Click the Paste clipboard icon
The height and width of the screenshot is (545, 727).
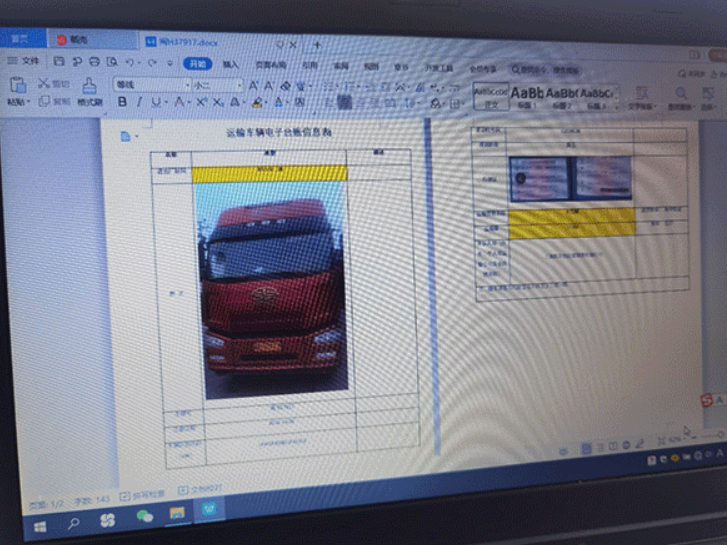point(17,85)
